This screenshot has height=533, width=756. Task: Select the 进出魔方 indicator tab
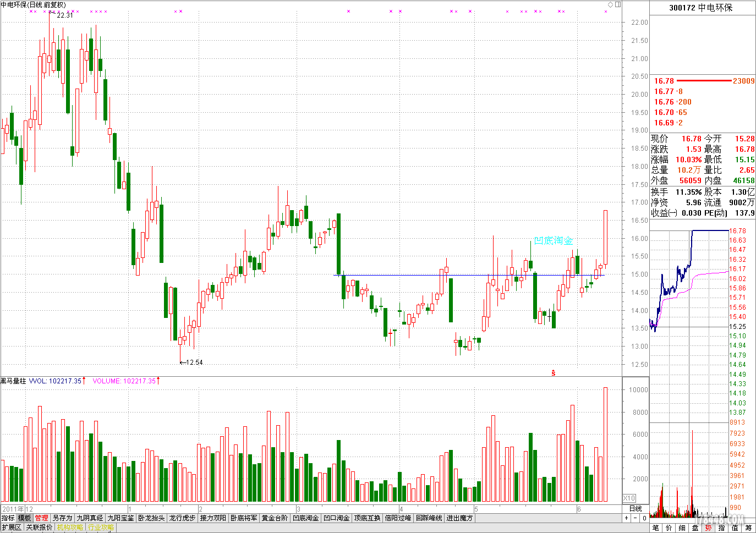(x=459, y=518)
